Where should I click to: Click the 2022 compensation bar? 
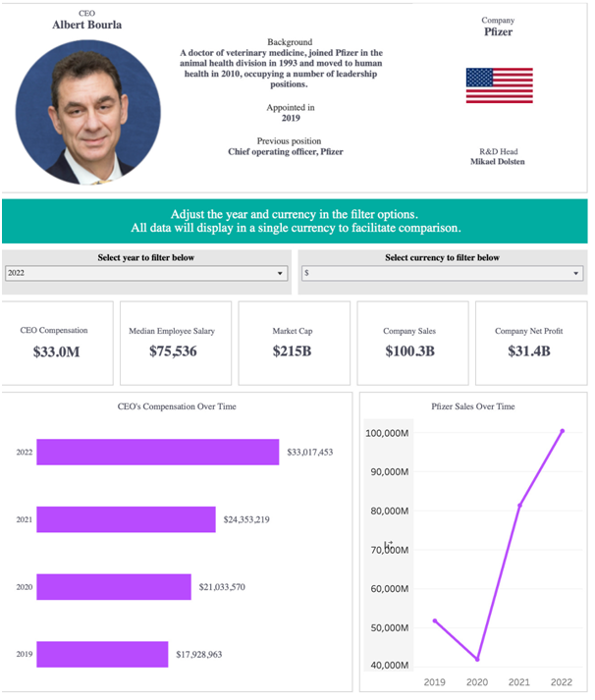click(157, 453)
